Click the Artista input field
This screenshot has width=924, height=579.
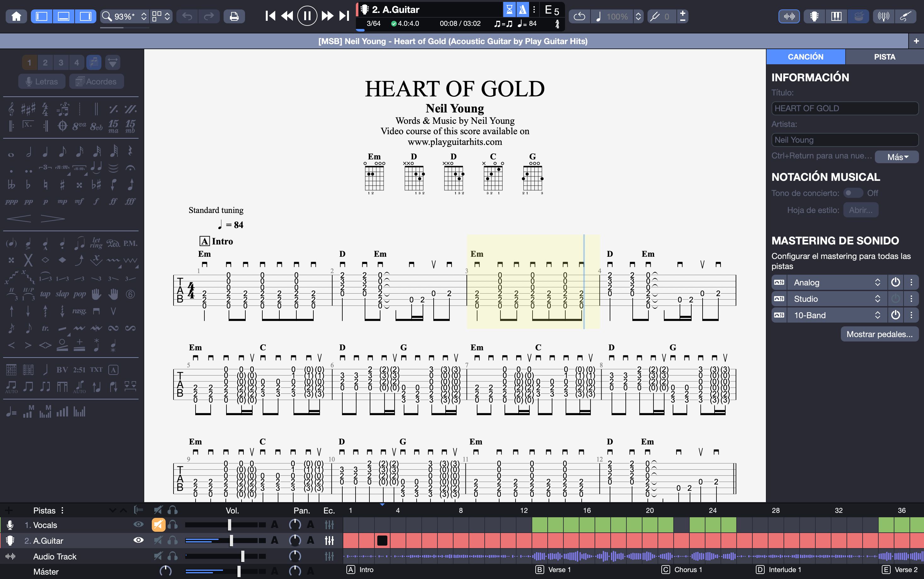[x=845, y=140]
